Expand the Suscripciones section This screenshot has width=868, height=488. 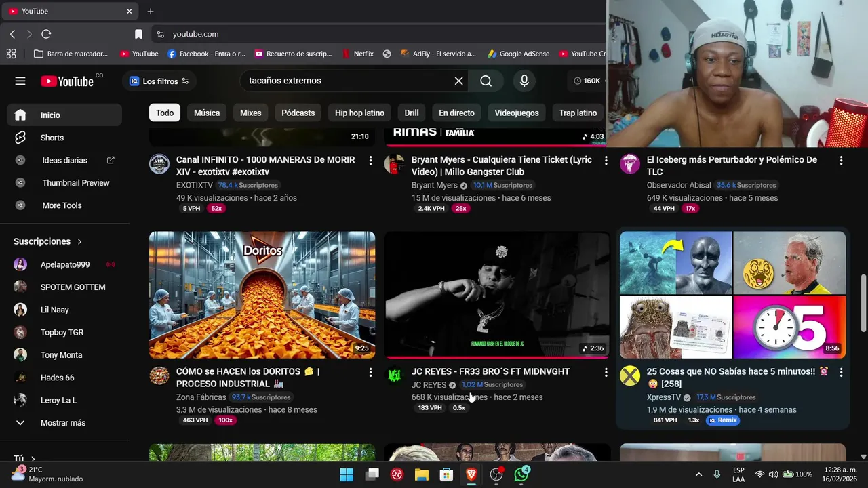point(48,241)
